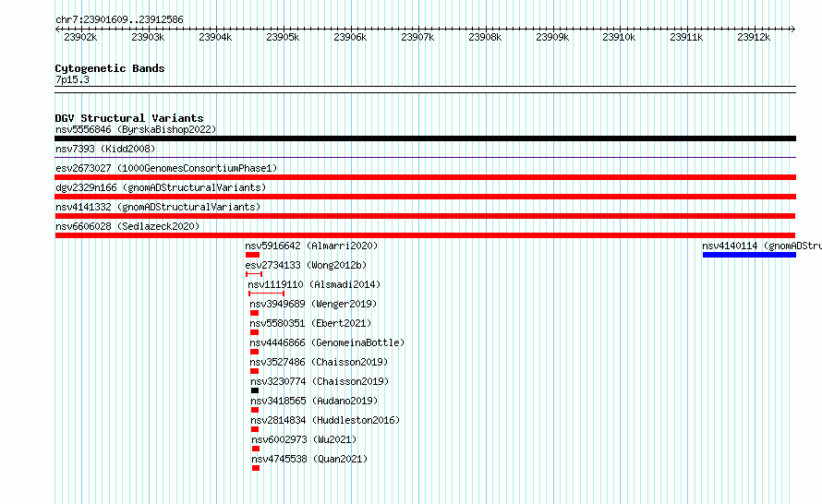Select the red esv2673027 variant bar
Image resolution: width=822 pixels, height=504 pixels.
(425, 177)
